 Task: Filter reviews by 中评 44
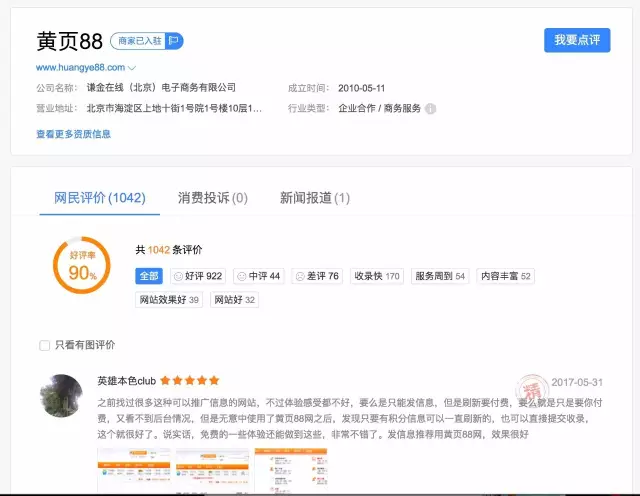(259, 276)
